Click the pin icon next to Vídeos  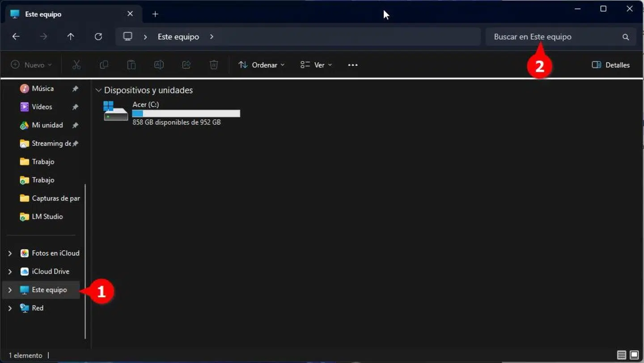(x=75, y=107)
